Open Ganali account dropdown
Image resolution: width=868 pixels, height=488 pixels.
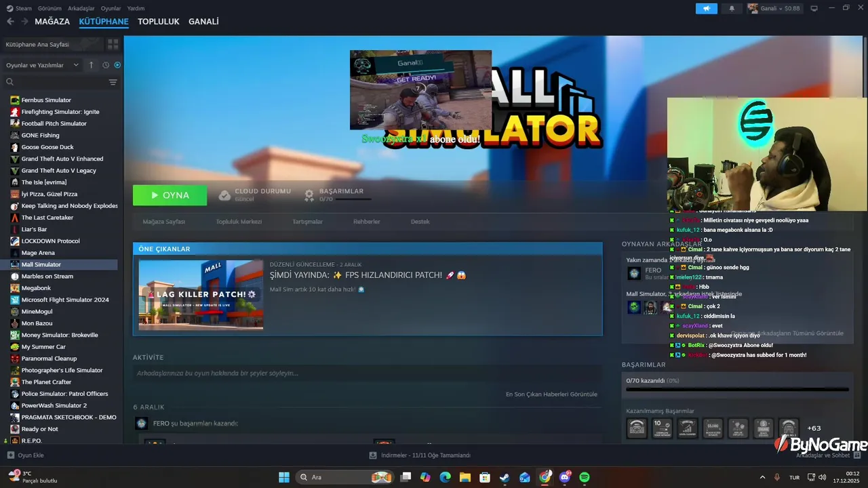pyautogui.click(x=774, y=8)
